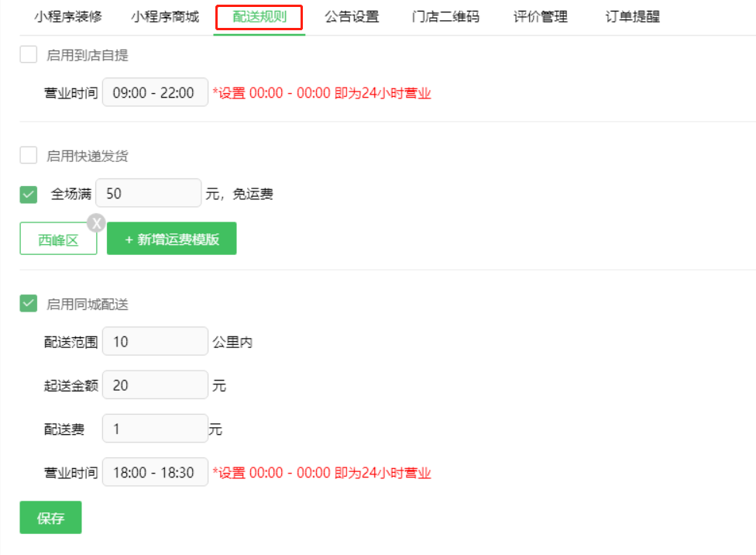Uncheck the 启用同城配送 checkbox
The image size is (756, 555).
[28, 304]
